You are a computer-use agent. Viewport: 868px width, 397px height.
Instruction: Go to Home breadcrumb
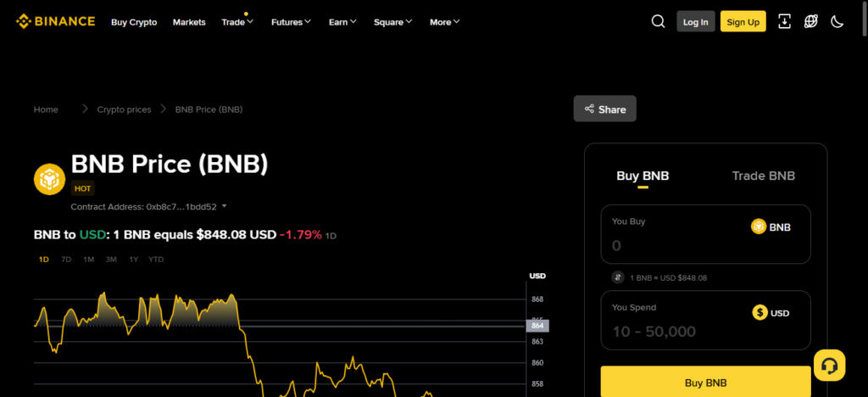click(46, 109)
